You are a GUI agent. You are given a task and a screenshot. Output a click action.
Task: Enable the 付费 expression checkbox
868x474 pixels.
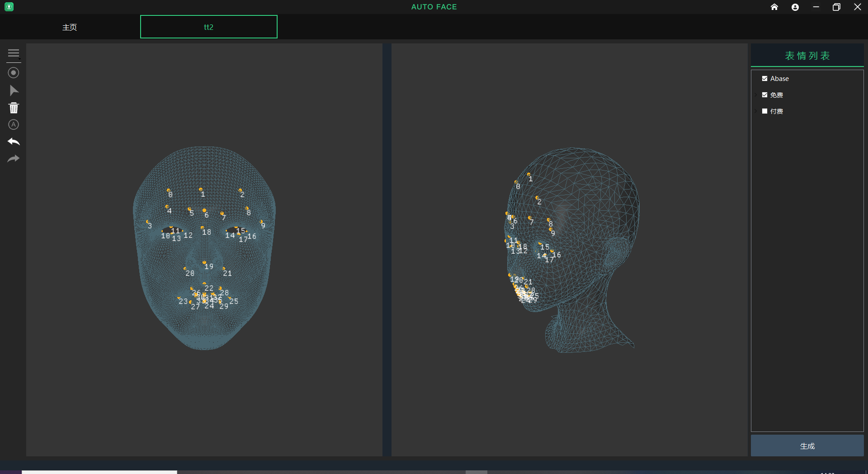coord(764,111)
